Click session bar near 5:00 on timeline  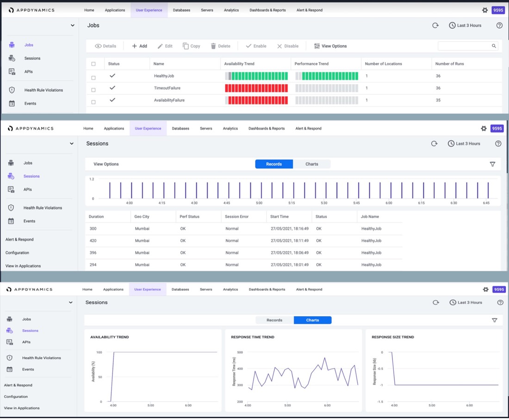click(x=261, y=190)
